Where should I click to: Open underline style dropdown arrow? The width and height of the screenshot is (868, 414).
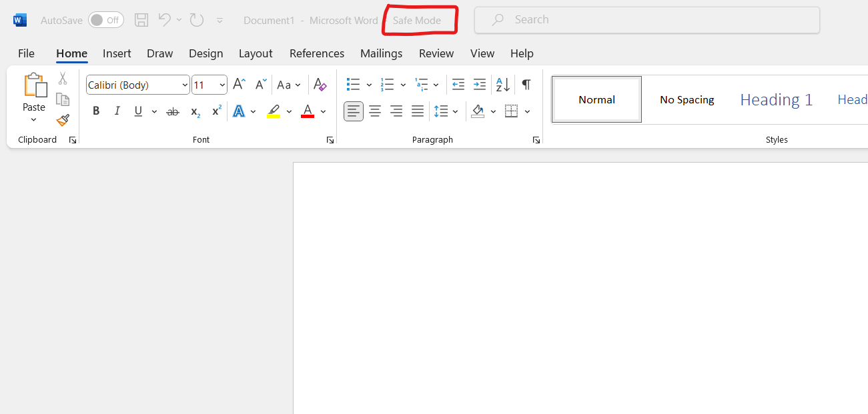pos(154,111)
